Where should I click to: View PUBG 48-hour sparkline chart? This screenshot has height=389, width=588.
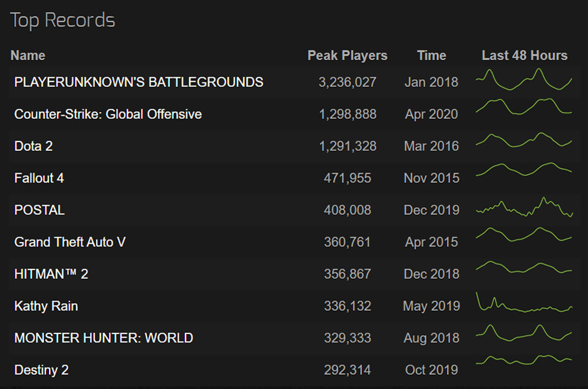[524, 80]
